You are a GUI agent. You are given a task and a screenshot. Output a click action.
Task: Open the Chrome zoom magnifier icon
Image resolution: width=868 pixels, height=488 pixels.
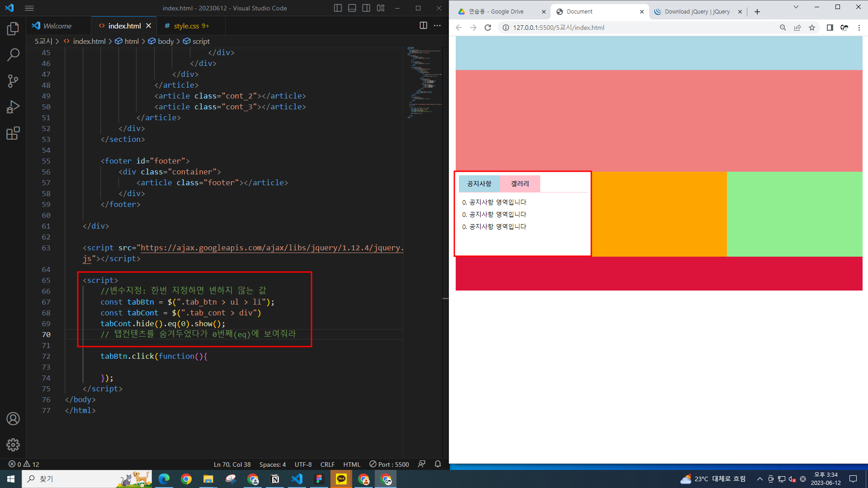click(x=783, y=28)
